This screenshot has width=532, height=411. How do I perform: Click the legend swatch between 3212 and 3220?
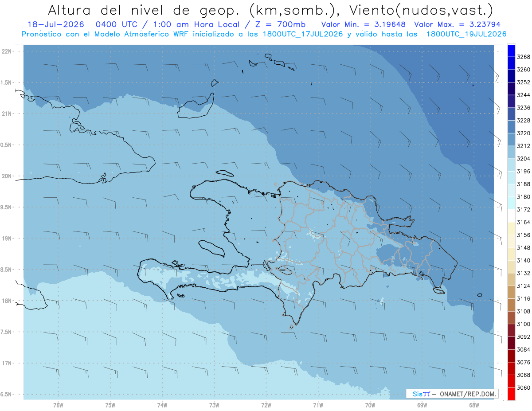pos(511,140)
